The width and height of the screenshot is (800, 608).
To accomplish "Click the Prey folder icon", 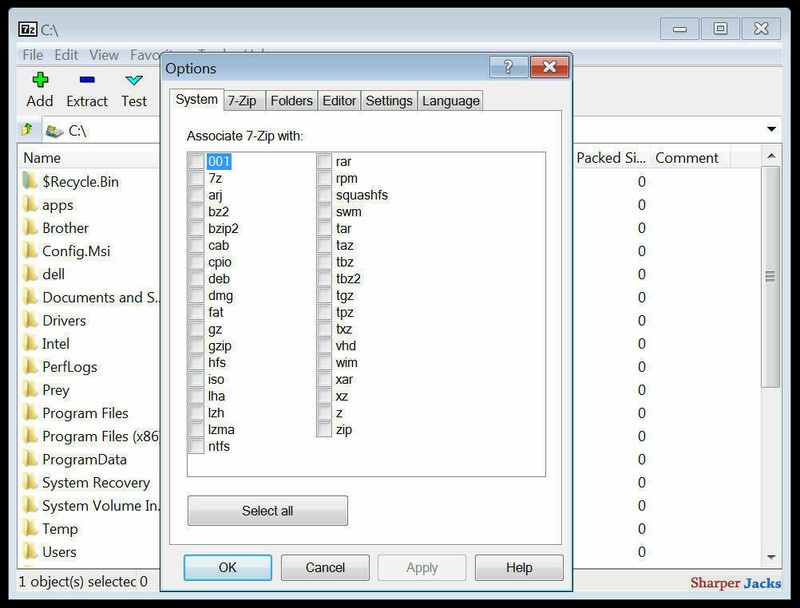I will pyautogui.click(x=31, y=390).
